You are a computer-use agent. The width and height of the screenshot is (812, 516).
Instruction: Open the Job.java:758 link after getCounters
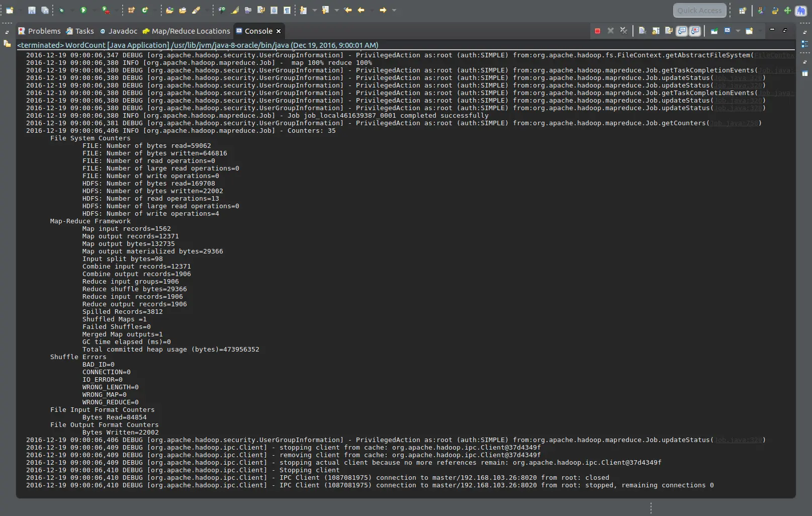point(734,123)
